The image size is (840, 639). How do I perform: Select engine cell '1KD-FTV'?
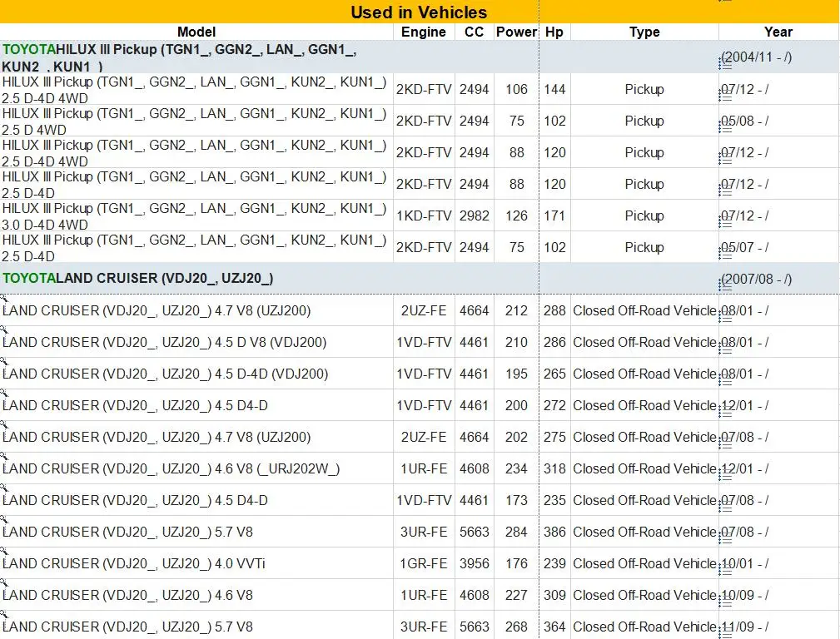tap(424, 215)
